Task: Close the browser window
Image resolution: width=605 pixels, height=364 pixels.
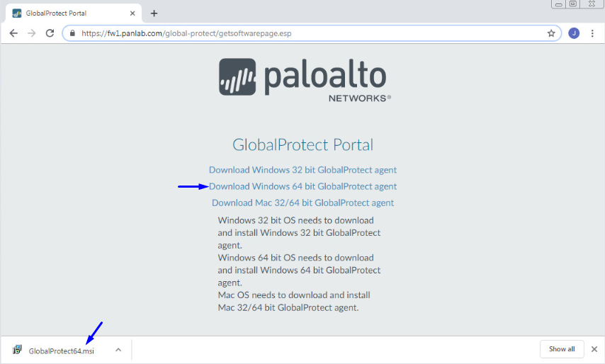Action: (591, 4)
